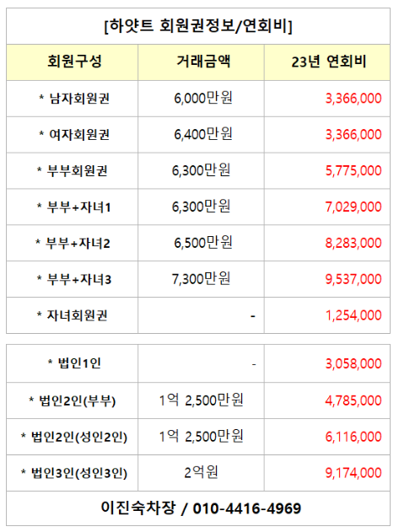Click the 회원구성 column header
The image size is (399, 532).
tap(75, 62)
